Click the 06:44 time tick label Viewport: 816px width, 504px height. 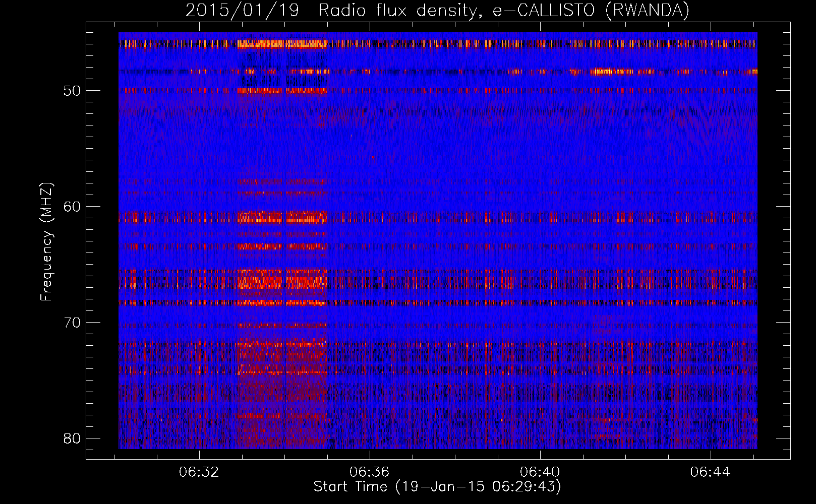click(711, 472)
